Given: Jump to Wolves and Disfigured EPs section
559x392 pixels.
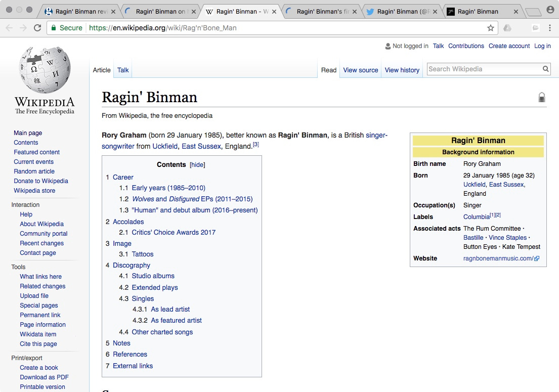Looking at the screenshot, I should click(x=193, y=199).
